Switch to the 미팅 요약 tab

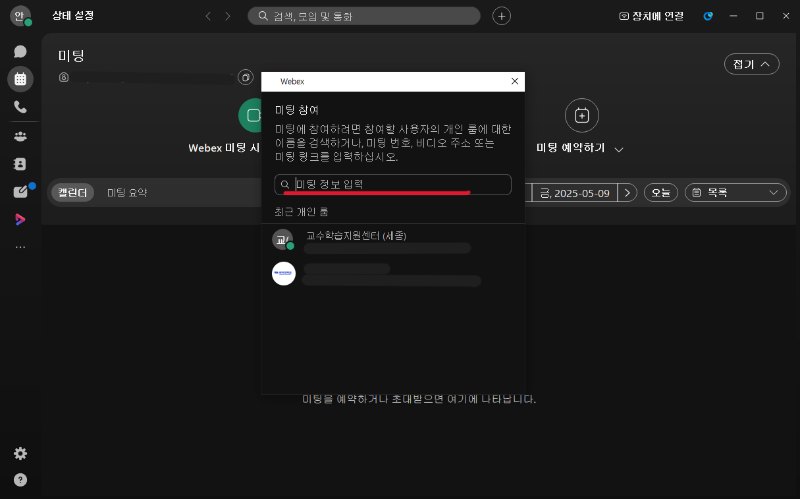127,192
